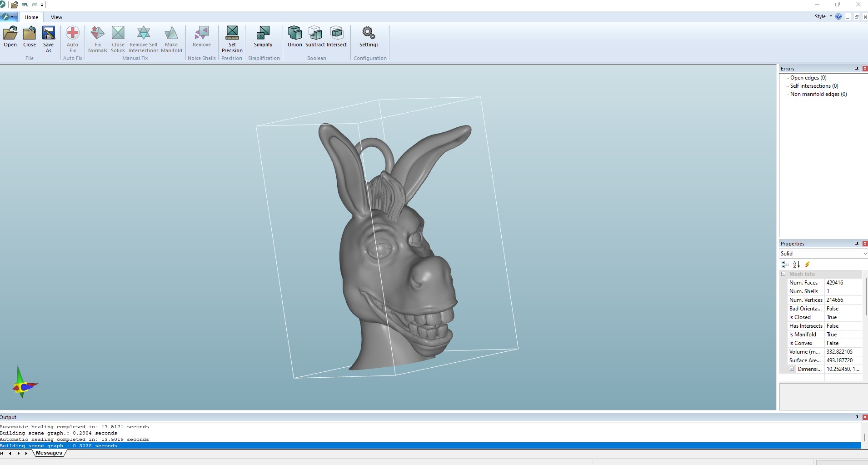Pin the Errors panel
The height and width of the screenshot is (465, 868).
click(857, 69)
